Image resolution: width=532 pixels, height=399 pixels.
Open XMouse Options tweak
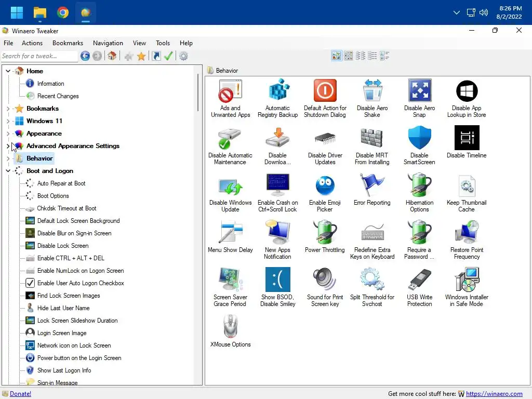(x=230, y=331)
